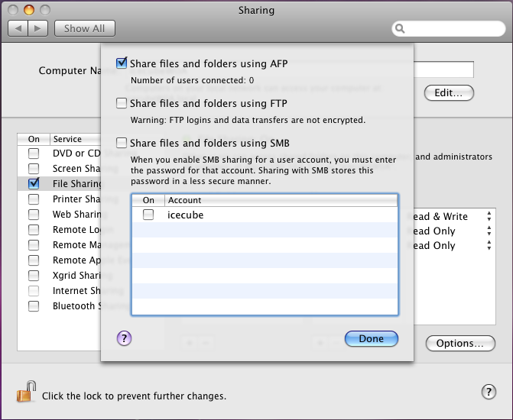Enable Web Sharing service
This screenshot has height=420, width=513.
pos(34,215)
